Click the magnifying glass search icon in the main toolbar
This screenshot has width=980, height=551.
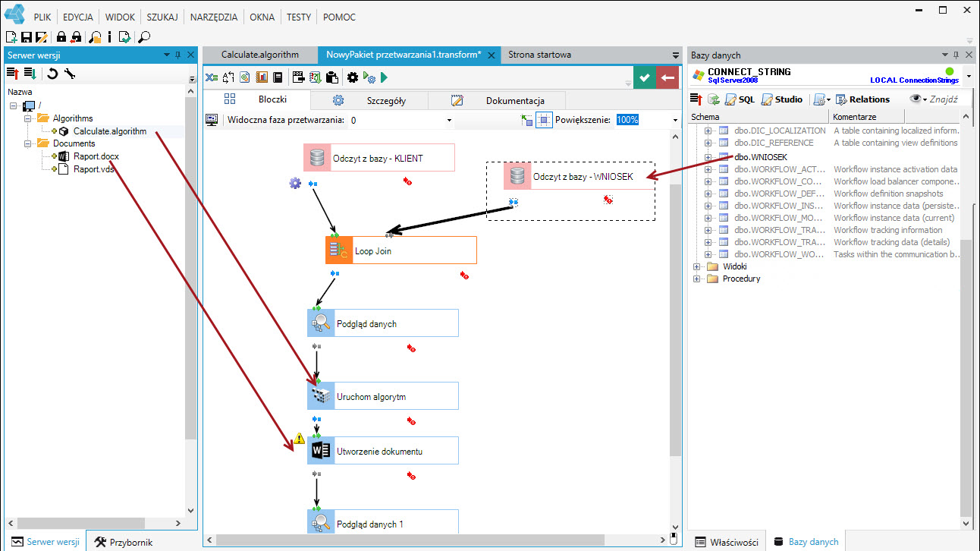[144, 36]
